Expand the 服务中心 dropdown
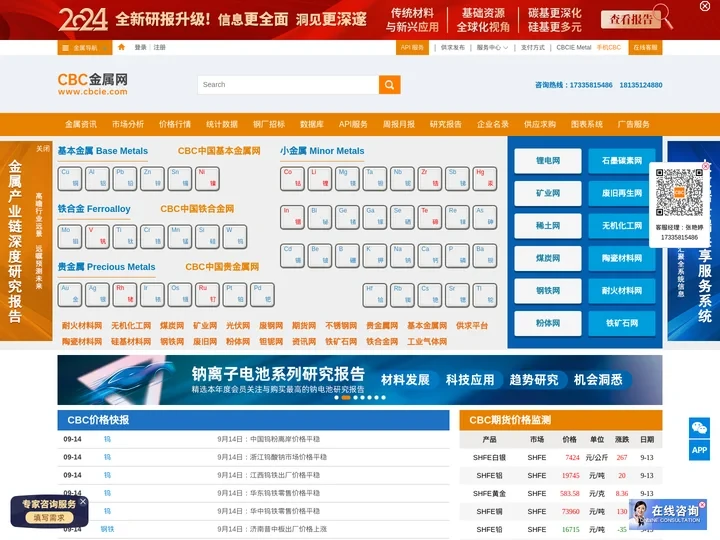 492,47
